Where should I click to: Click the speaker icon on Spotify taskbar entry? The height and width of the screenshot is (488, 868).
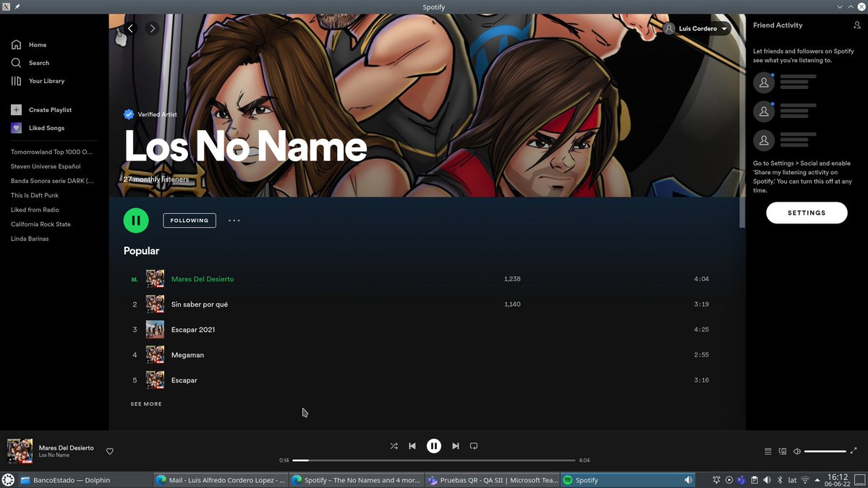689,480
